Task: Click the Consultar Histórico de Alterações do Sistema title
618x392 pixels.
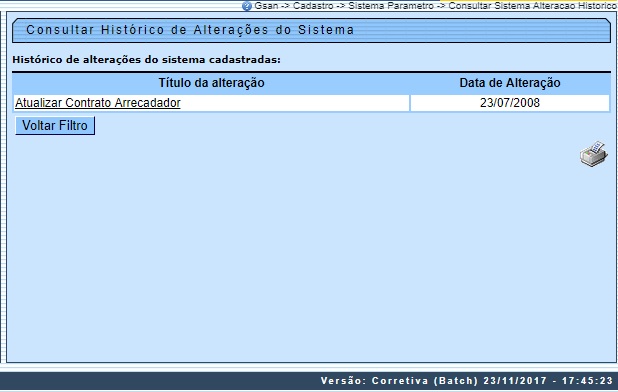Action: click(190, 30)
